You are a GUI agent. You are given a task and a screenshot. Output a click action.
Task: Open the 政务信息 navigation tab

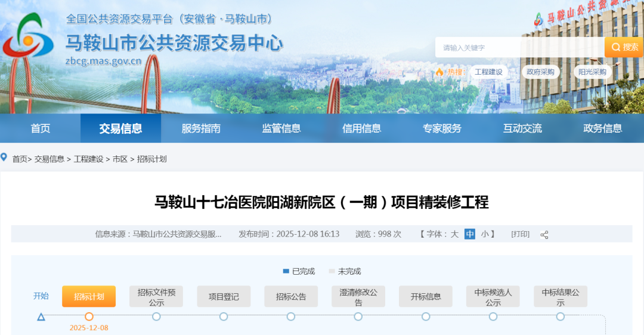click(x=603, y=128)
